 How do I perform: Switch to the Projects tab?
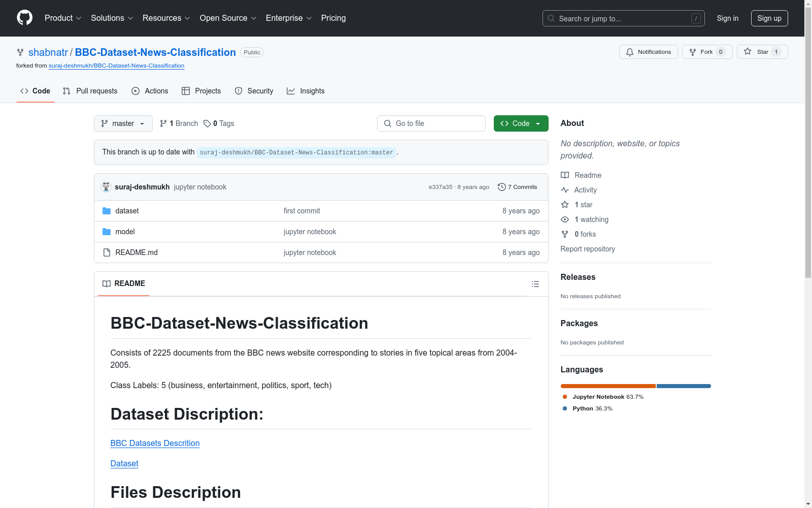[x=201, y=91]
